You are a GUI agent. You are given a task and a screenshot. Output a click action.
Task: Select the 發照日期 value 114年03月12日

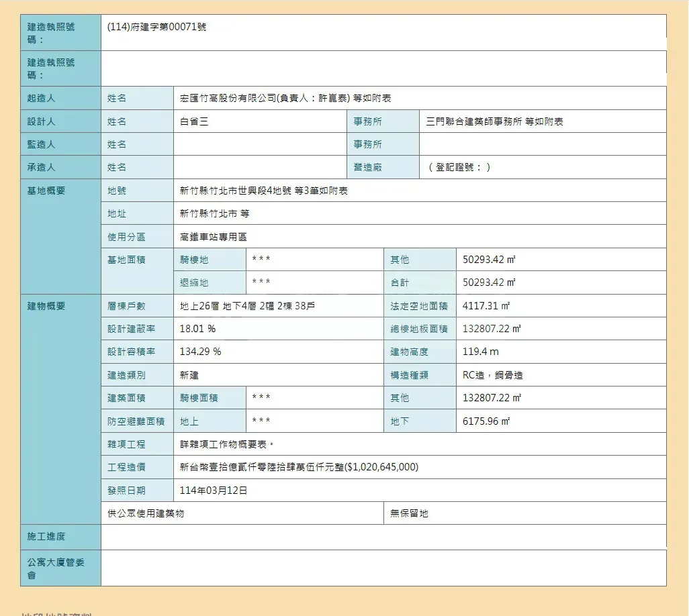tap(214, 491)
